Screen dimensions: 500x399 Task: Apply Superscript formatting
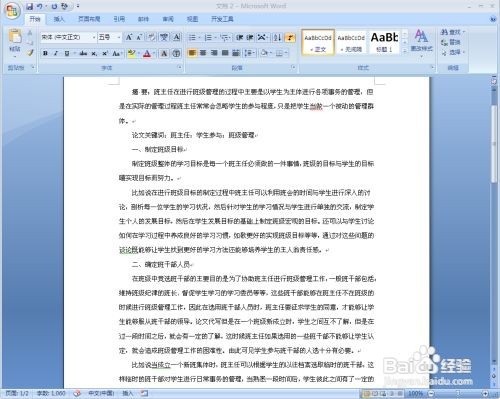tap(105, 53)
